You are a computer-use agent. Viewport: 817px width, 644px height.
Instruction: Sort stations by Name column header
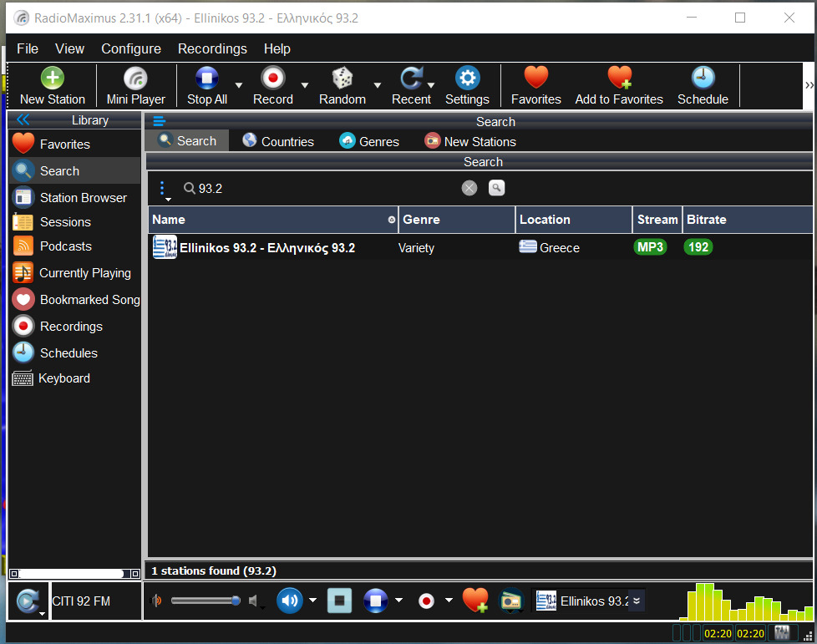click(273, 220)
